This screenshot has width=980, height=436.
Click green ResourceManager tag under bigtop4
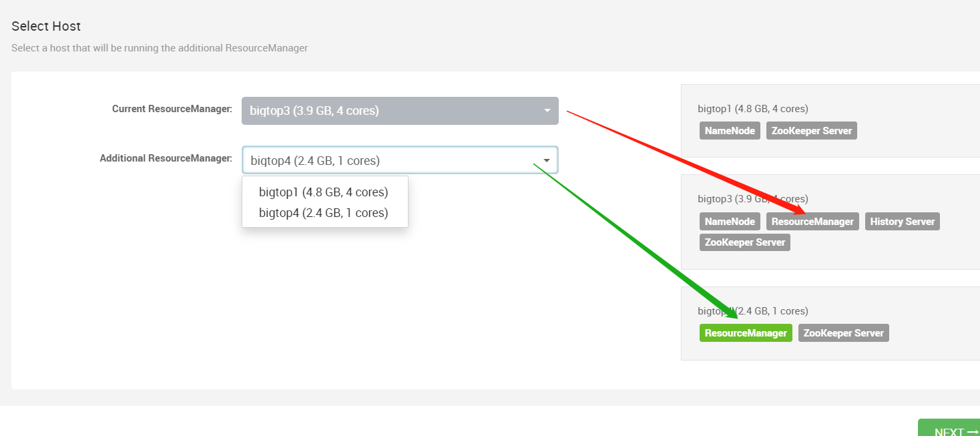(746, 333)
